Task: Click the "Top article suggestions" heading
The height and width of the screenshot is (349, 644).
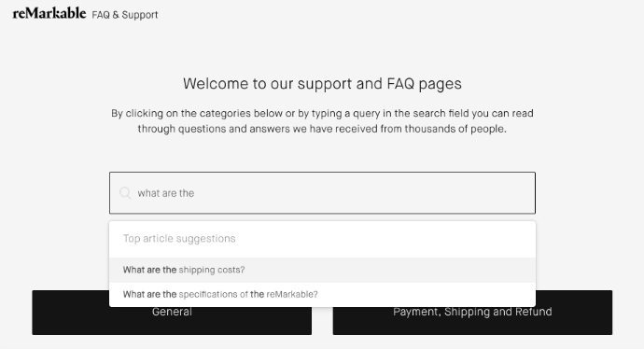Action: pyautogui.click(x=179, y=239)
